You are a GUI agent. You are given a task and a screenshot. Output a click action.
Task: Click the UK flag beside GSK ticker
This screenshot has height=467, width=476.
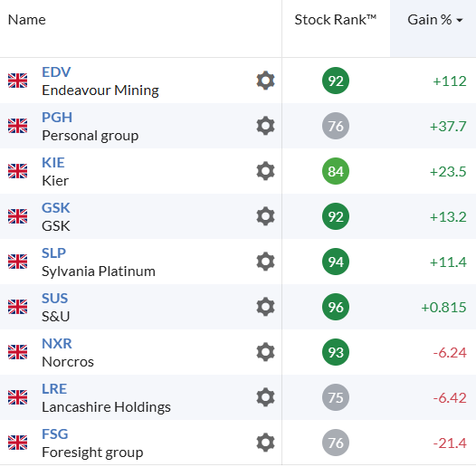coord(17,216)
